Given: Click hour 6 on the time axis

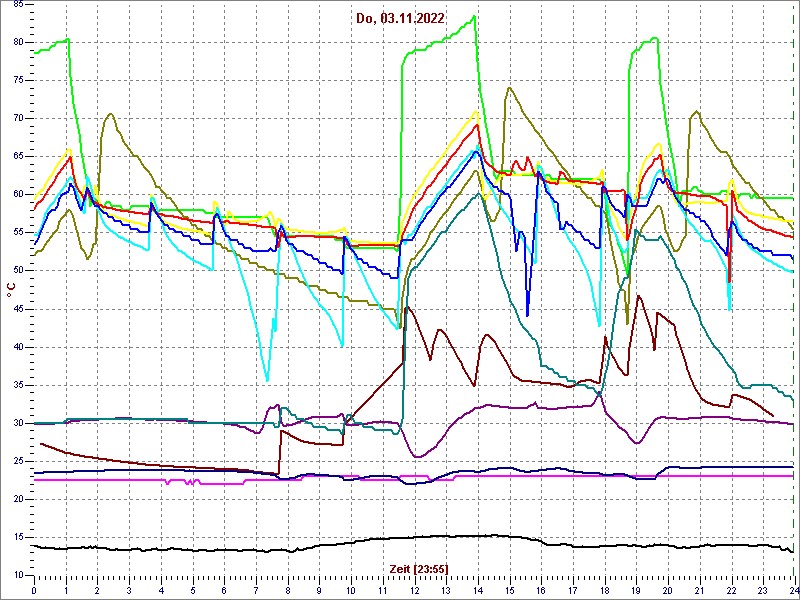Looking at the screenshot, I should 224,590.
